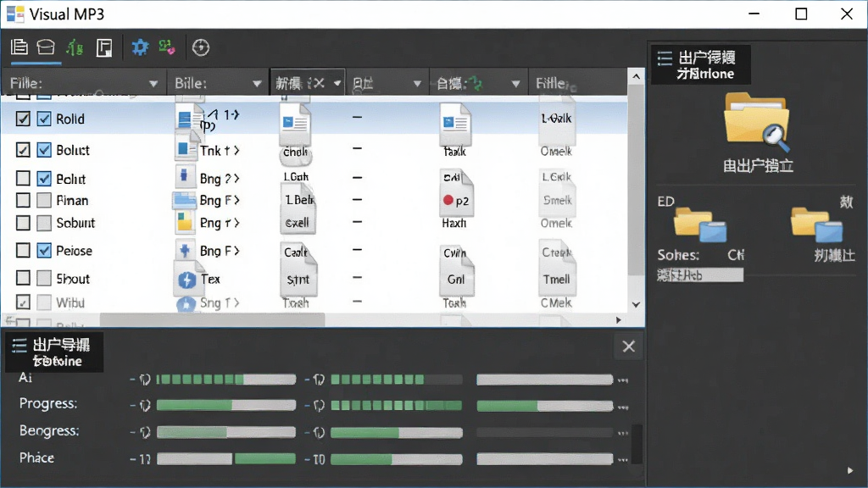Click the vertical scrollbar down arrow
The image size is (868, 488).
(636, 304)
